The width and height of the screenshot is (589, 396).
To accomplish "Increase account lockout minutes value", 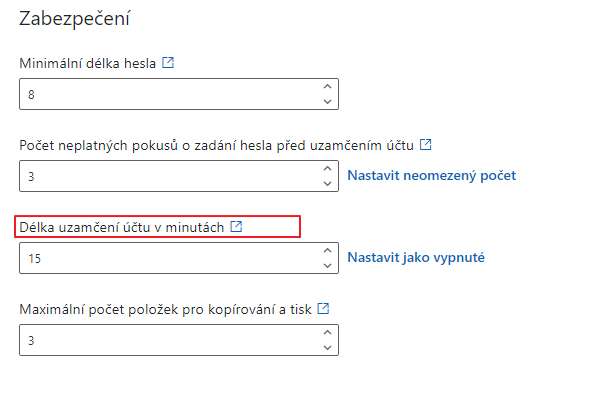I will pos(328,251).
